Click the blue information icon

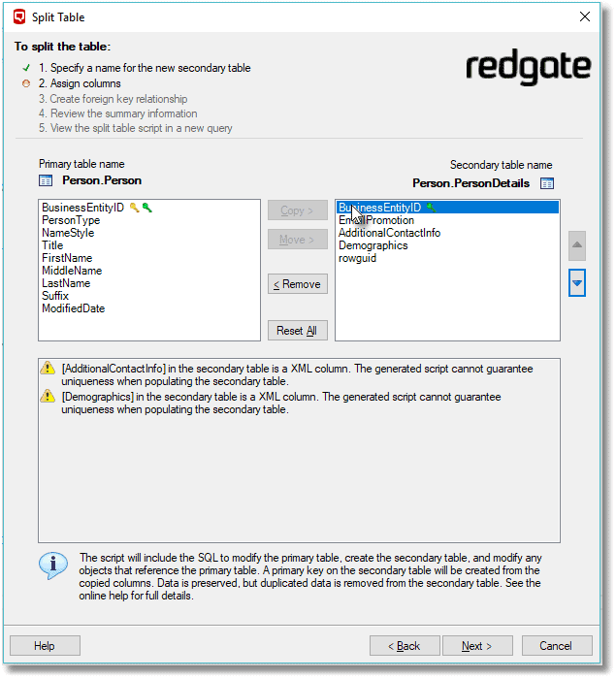coord(53,565)
